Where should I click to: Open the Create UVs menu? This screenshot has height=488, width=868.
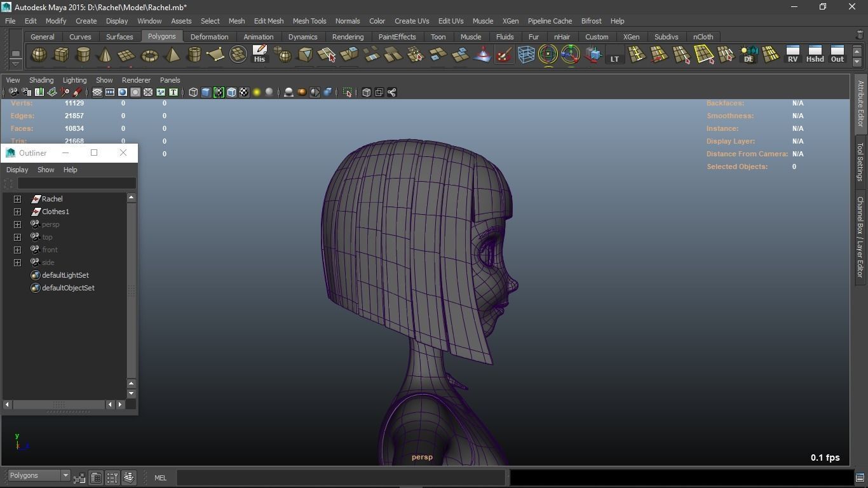(x=412, y=21)
